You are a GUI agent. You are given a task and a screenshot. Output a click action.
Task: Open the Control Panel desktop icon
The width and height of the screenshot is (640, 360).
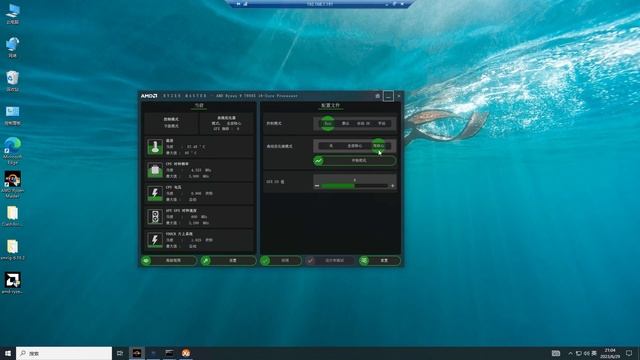point(13,115)
